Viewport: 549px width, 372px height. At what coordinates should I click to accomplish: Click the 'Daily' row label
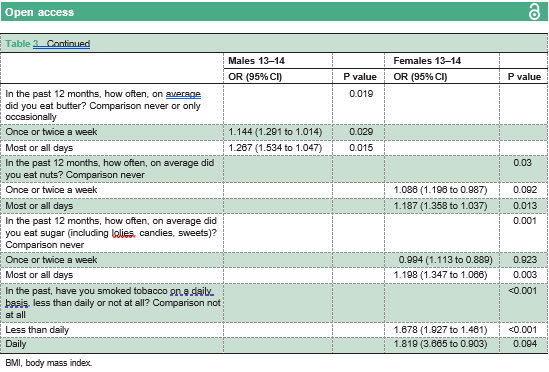pyautogui.click(x=16, y=344)
